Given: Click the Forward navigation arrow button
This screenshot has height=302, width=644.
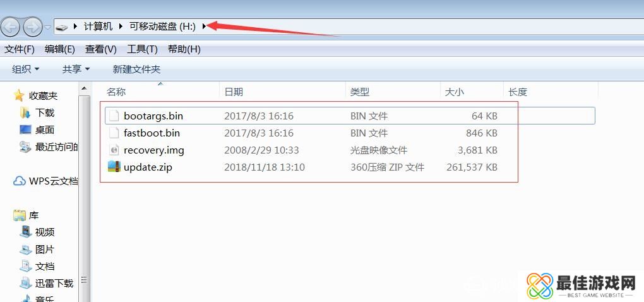Looking at the screenshot, I should pyautogui.click(x=32, y=27).
